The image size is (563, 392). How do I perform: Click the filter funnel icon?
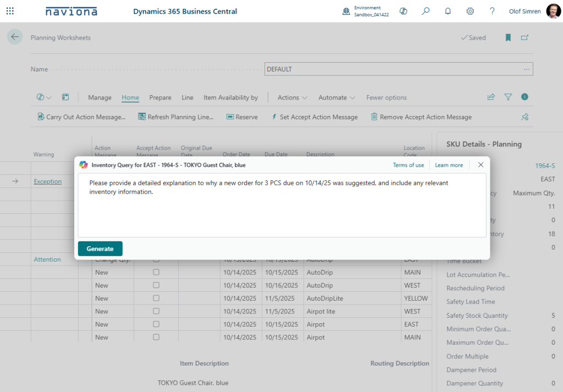[508, 97]
